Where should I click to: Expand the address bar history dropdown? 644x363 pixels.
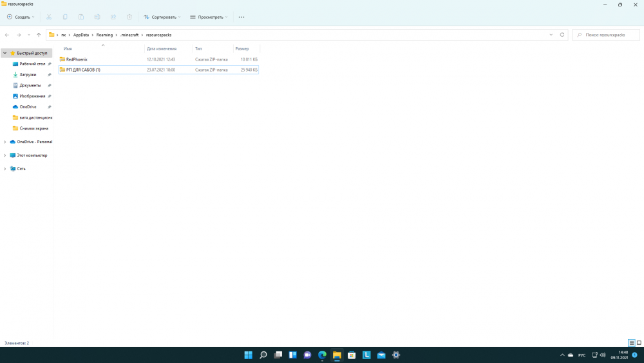point(551,35)
